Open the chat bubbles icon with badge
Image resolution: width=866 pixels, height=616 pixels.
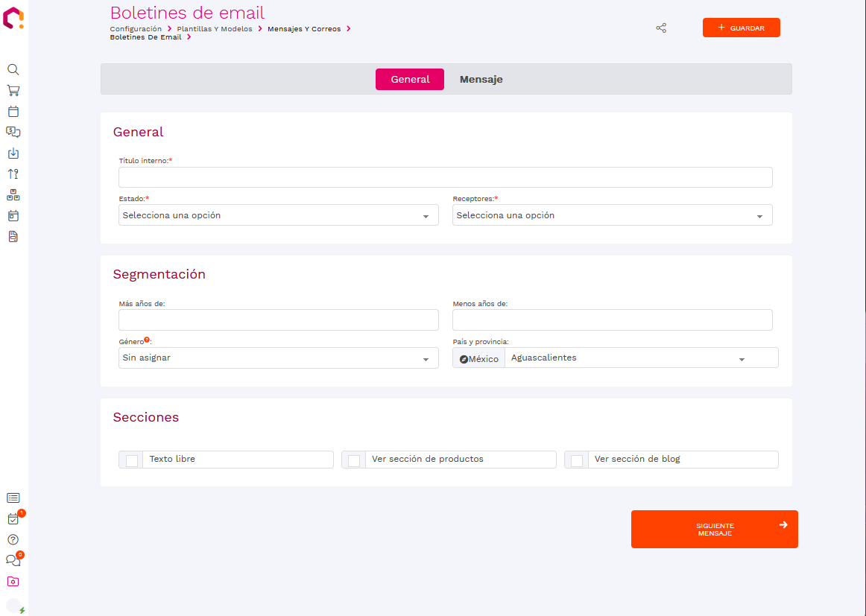click(13, 561)
